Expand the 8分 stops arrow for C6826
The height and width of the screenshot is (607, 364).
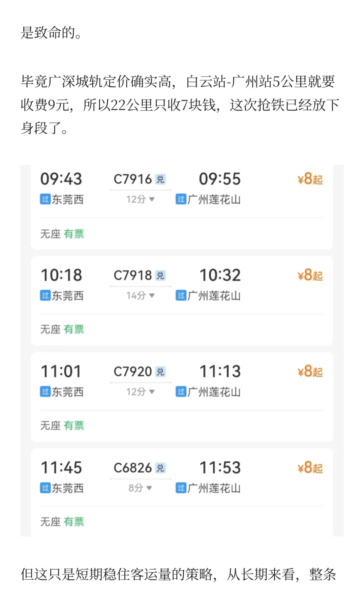click(149, 488)
